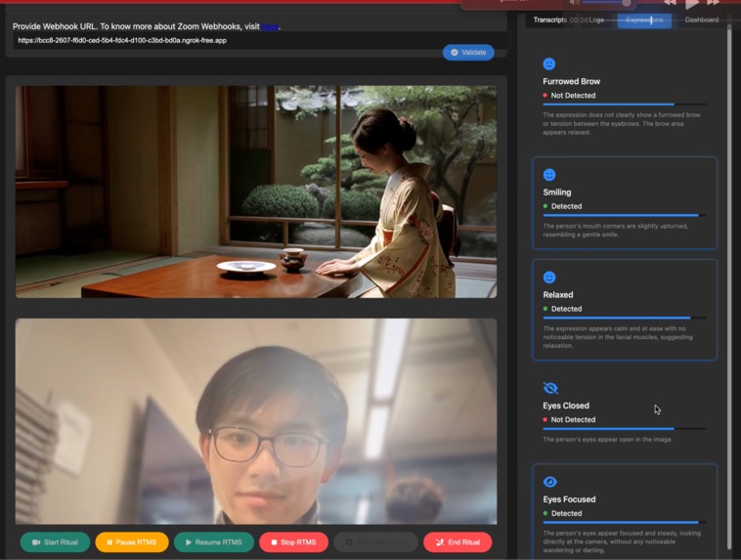Click 'Detected' status under Smiling
The width and height of the screenshot is (741, 560).
(x=566, y=206)
